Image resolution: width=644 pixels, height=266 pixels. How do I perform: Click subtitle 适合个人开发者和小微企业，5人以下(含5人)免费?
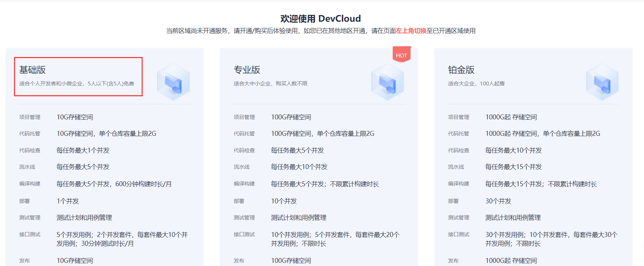pyautogui.click(x=77, y=84)
